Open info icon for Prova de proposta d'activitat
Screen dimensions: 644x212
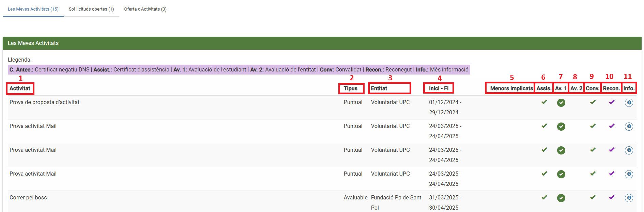pyautogui.click(x=629, y=102)
